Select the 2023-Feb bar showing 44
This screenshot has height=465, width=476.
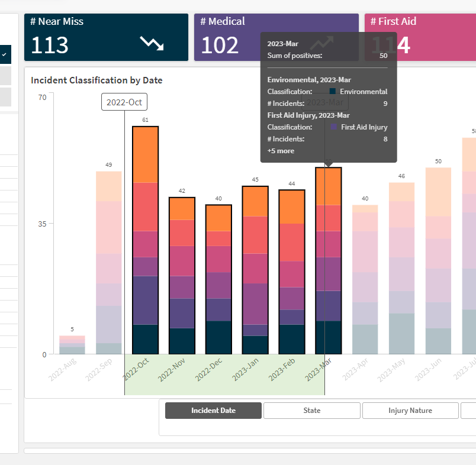pos(292,272)
